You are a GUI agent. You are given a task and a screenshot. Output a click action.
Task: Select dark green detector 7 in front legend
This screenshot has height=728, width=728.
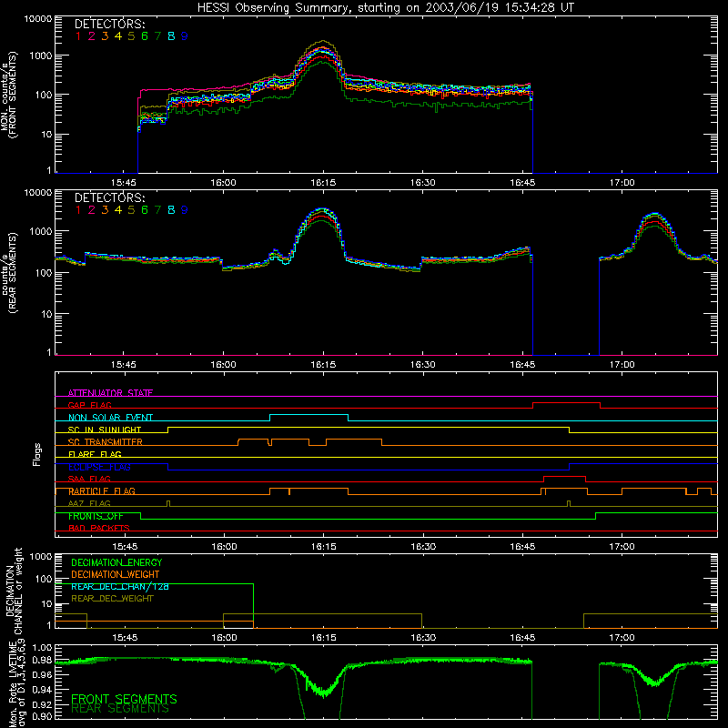[x=157, y=36]
